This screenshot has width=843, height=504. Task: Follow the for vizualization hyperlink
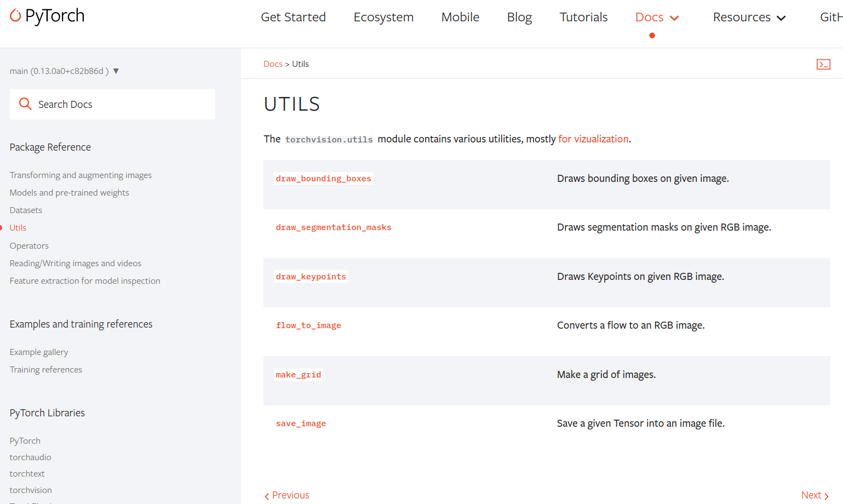pyautogui.click(x=593, y=139)
